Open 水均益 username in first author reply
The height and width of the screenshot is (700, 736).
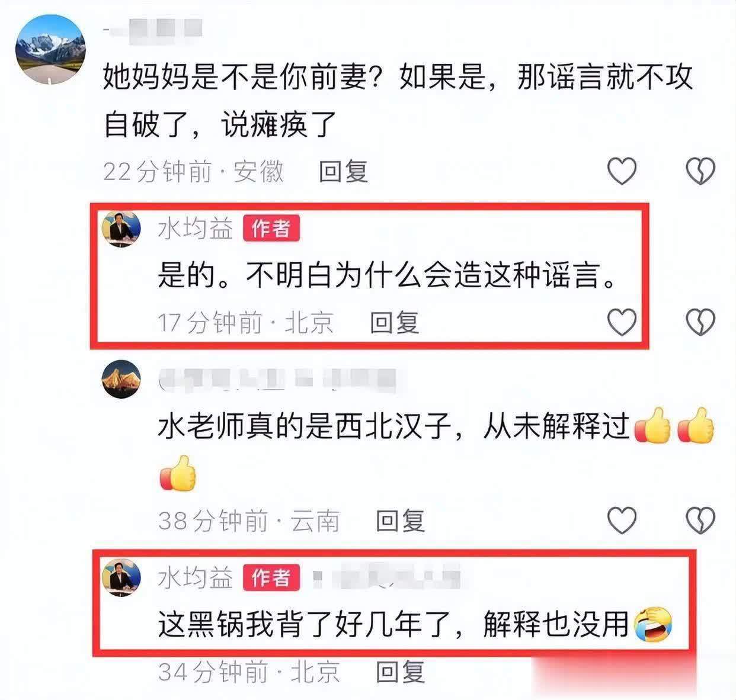(196, 229)
